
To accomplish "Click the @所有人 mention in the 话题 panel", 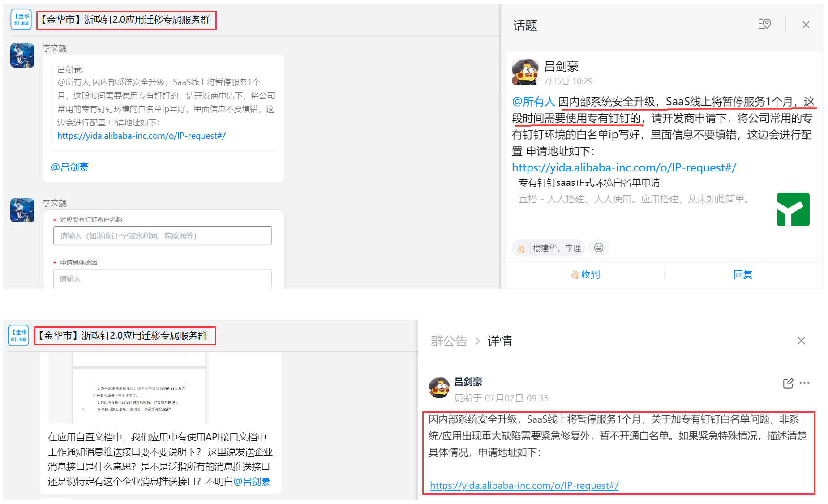I will [x=533, y=102].
